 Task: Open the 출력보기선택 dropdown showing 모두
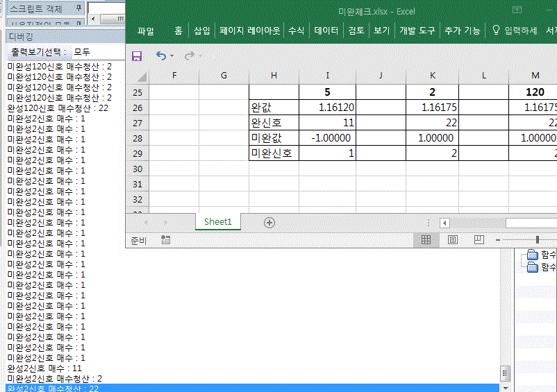[97, 52]
